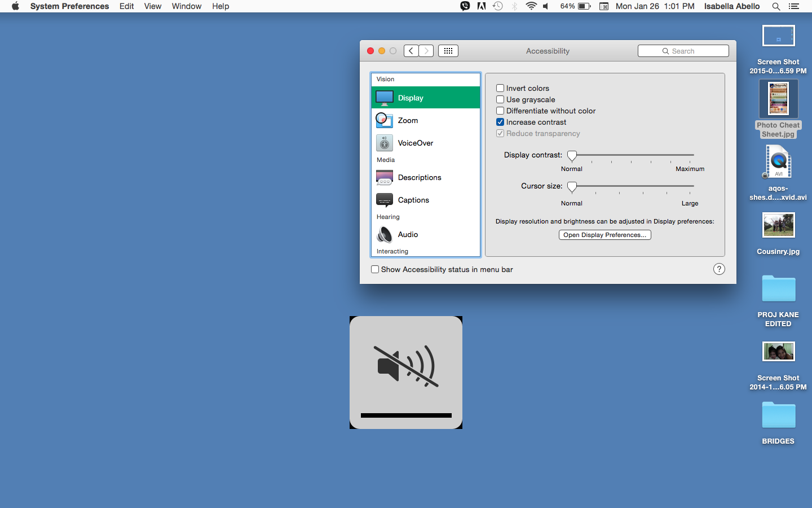Click the Show All grid button

pos(448,51)
